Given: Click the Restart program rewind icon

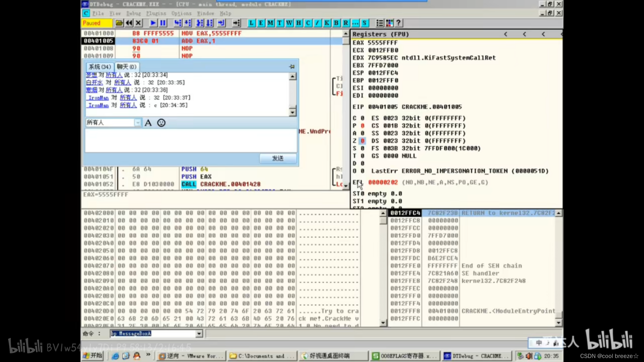Looking at the screenshot, I should [129, 23].
